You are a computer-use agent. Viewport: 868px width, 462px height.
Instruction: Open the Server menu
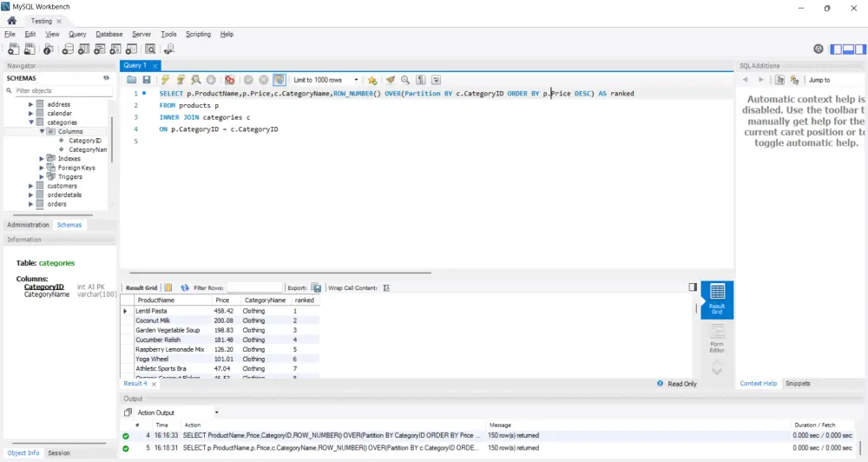pyautogui.click(x=141, y=35)
